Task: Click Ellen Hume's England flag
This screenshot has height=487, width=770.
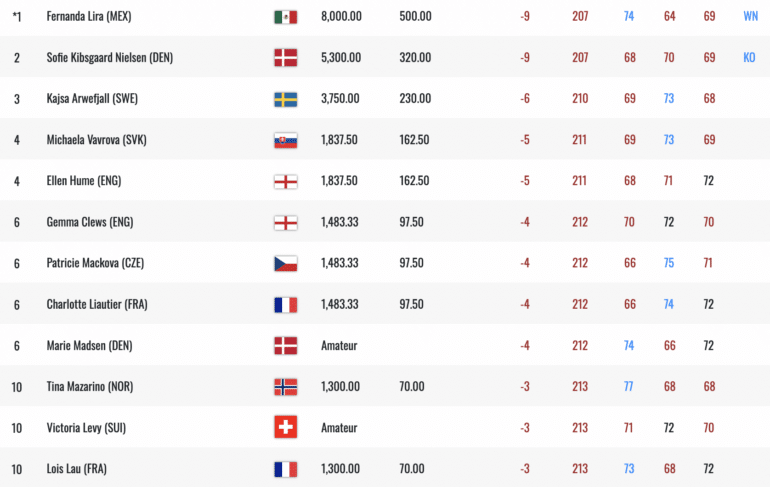Action: (285, 182)
